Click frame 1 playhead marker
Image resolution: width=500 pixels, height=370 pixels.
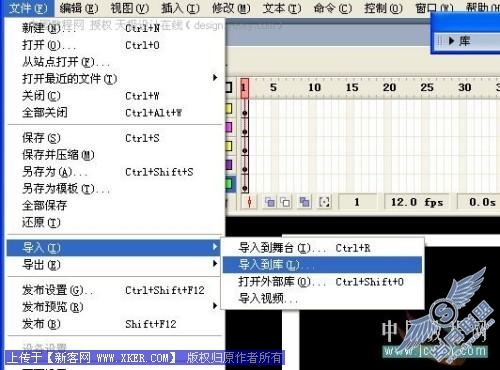click(244, 88)
